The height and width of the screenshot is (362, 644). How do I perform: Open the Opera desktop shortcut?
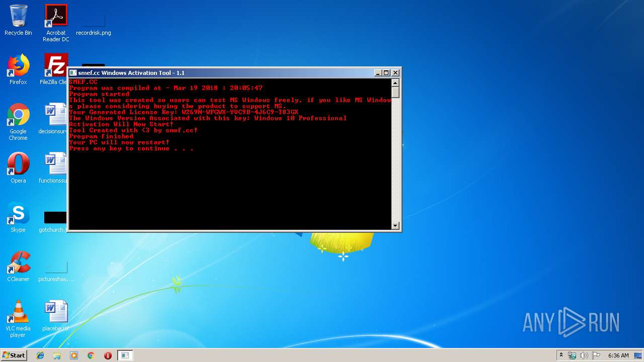18,167
